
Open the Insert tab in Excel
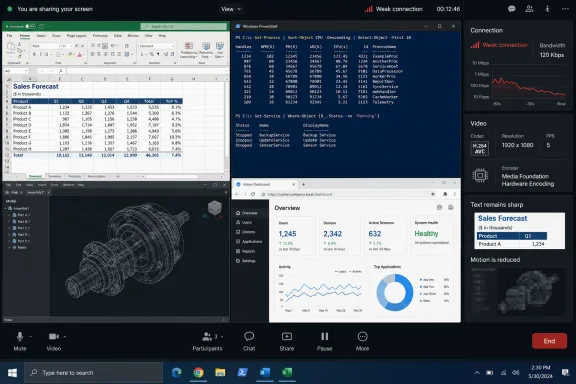coord(41,36)
